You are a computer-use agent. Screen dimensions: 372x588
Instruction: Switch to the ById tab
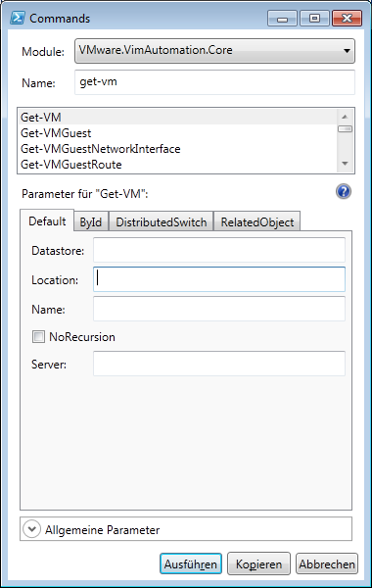pyautogui.click(x=91, y=221)
